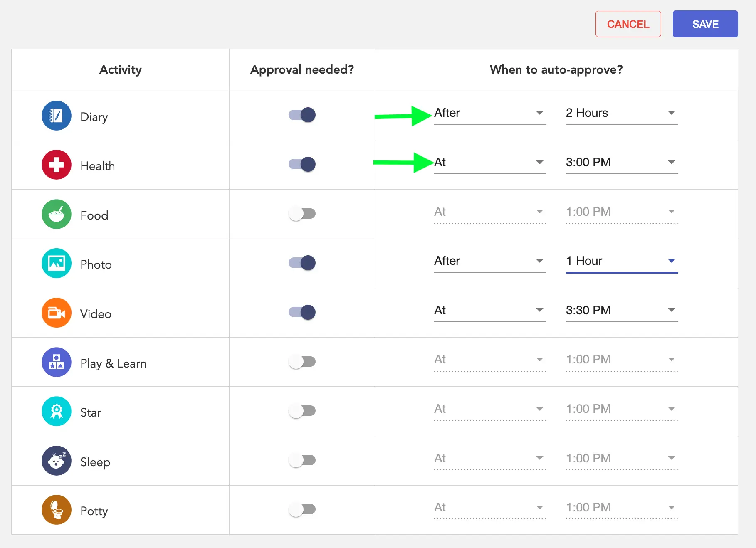Save the approval settings
This screenshot has height=548, width=756.
(x=705, y=24)
